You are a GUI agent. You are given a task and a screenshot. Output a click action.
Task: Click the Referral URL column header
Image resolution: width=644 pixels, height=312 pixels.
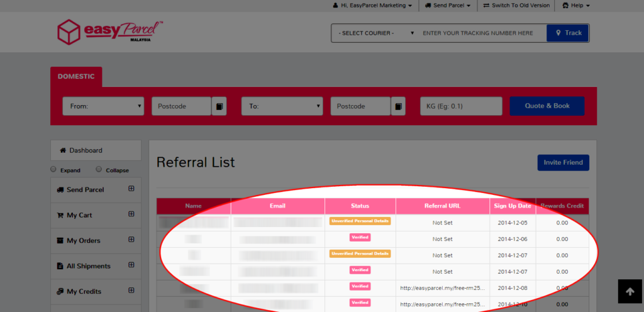click(442, 206)
